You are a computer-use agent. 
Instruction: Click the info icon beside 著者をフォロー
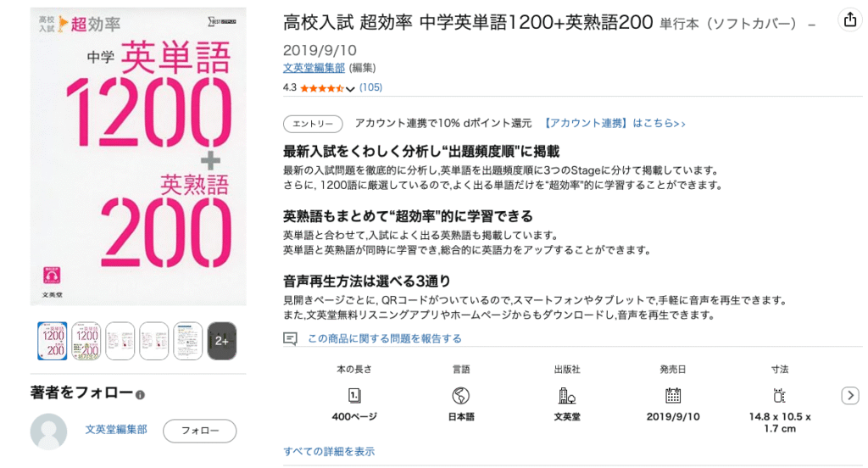140,395
